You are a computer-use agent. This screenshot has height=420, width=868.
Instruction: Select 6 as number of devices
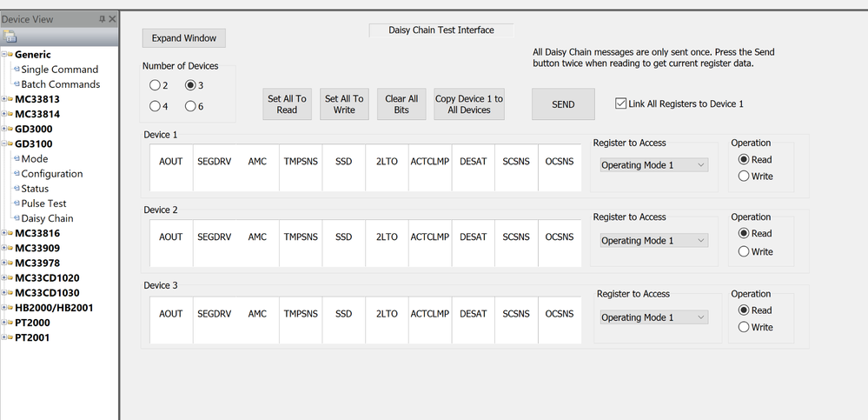[x=190, y=107]
